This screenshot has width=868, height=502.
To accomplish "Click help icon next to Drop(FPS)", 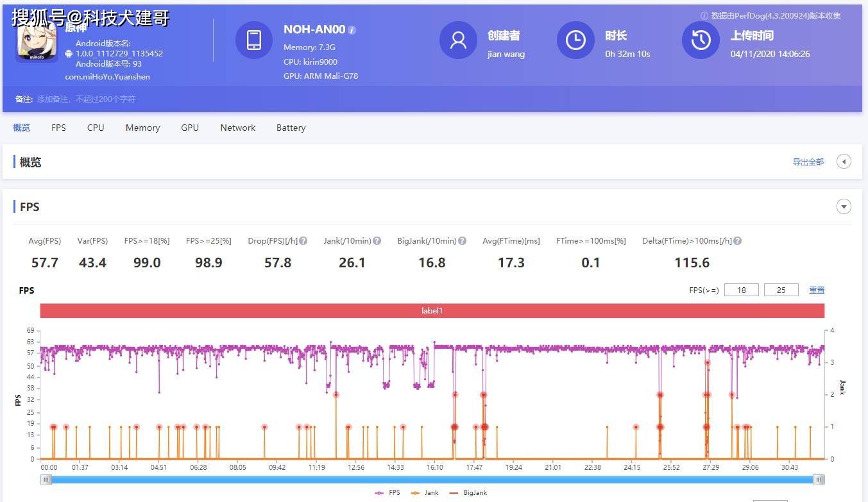I will pos(303,241).
